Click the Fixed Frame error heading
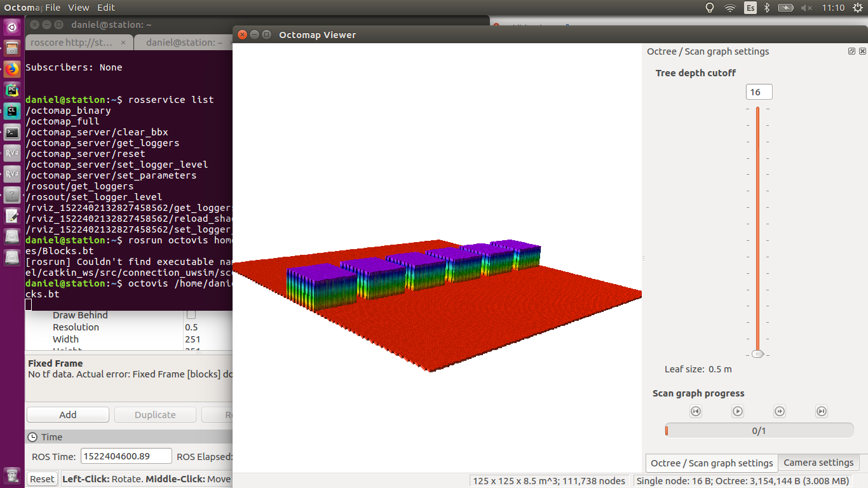The image size is (868, 488). click(x=55, y=363)
